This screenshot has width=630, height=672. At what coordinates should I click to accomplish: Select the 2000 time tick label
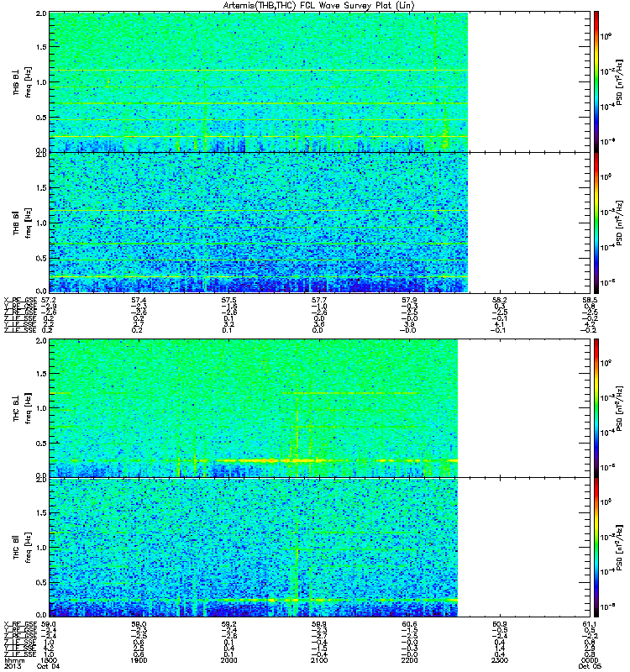[228, 660]
